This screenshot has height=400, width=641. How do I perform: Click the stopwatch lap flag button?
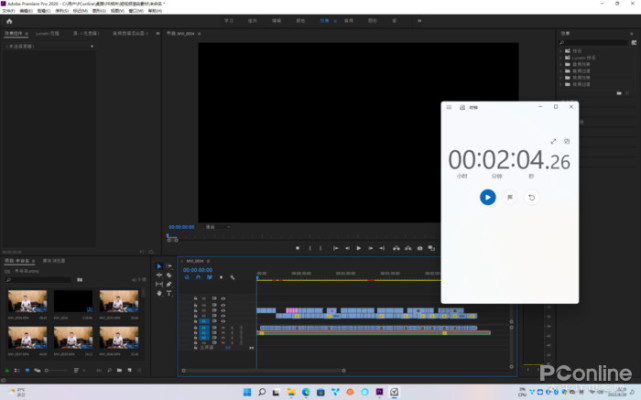[509, 197]
